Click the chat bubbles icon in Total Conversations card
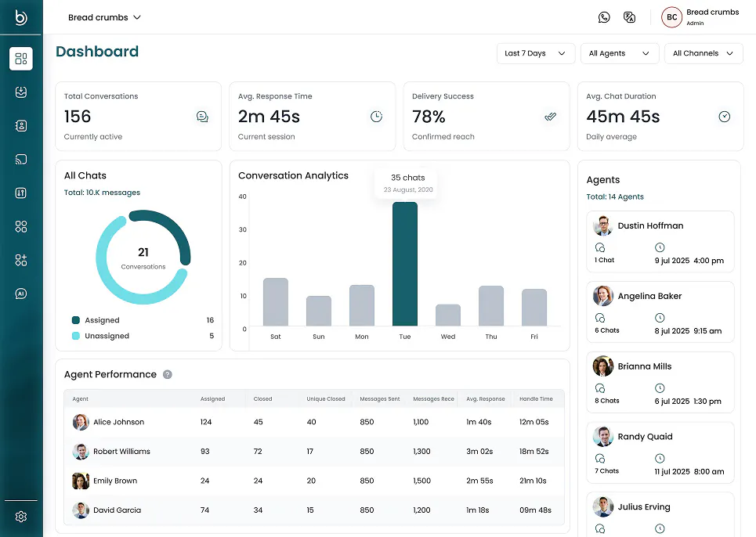This screenshot has height=537, width=756. pyautogui.click(x=202, y=117)
